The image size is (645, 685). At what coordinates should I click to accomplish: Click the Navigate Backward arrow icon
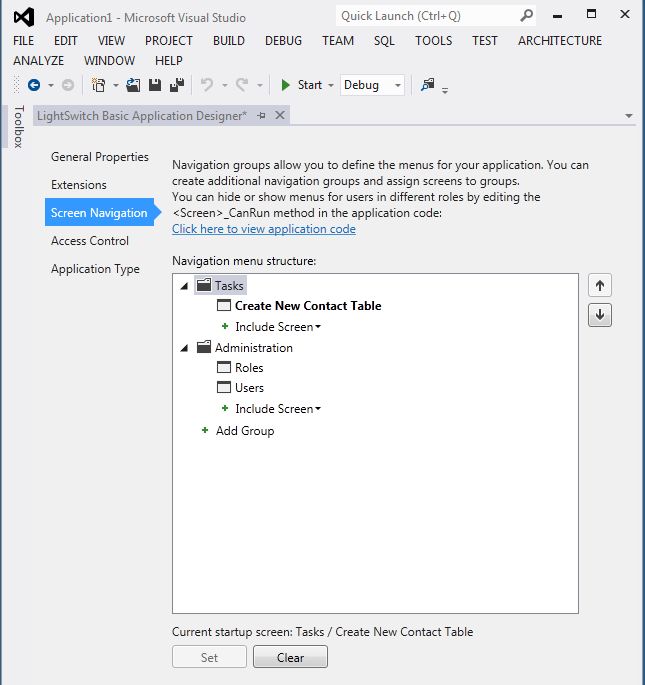pyautogui.click(x=34, y=85)
